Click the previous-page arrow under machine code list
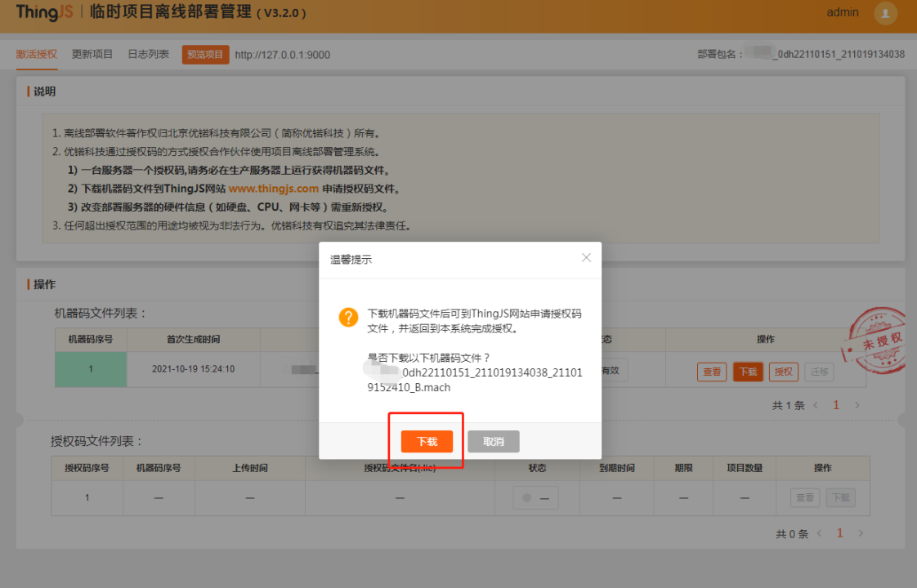The width and height of the screenshot is (917, 588). [x=816, y=404]
